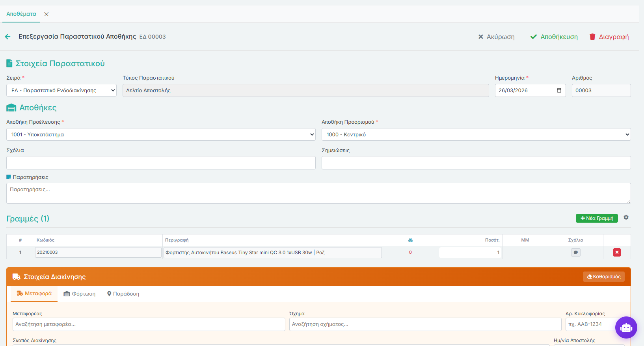This screenshot has width=644, height=346.
Task: Click the MM column header
Action: coord(525,240)
